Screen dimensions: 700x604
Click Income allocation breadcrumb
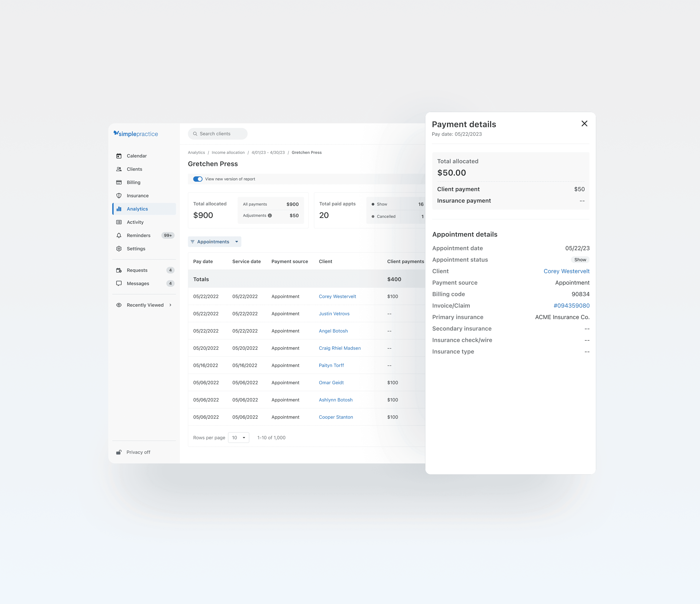(x=228, y=153)
